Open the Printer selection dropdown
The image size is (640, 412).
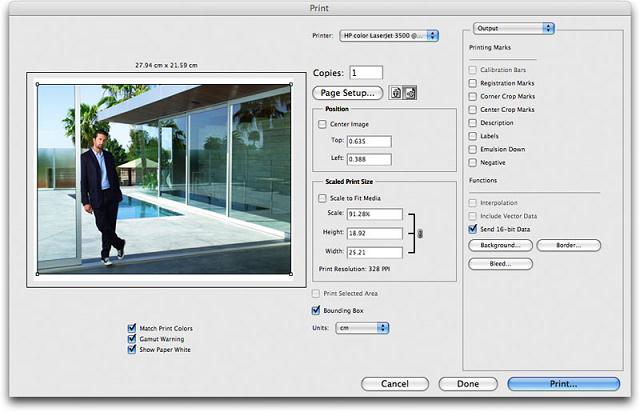click(389, 36)
